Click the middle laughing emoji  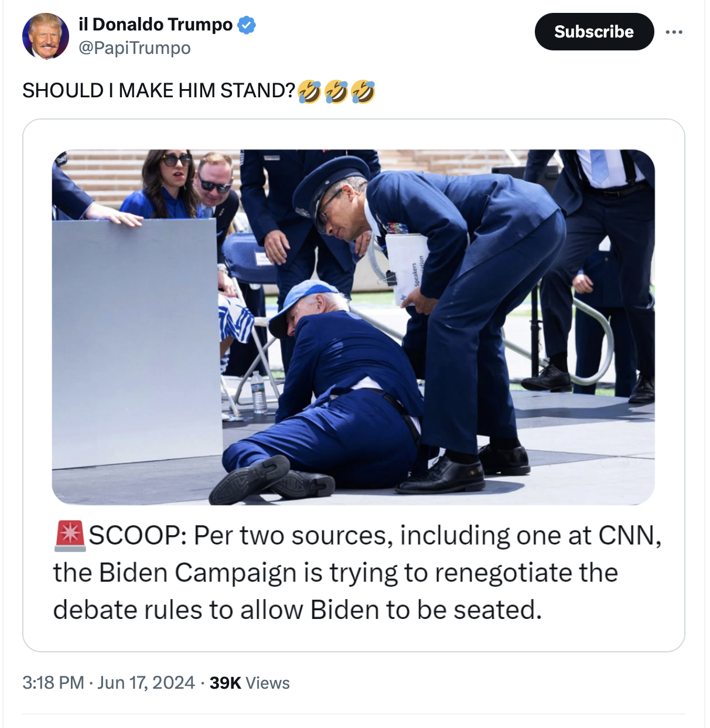336,91
